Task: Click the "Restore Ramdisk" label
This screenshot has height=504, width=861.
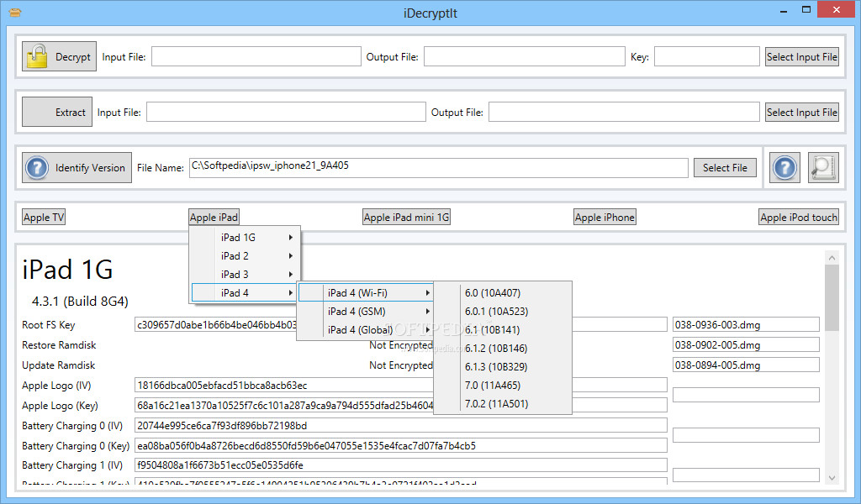Action: point(59,345)
